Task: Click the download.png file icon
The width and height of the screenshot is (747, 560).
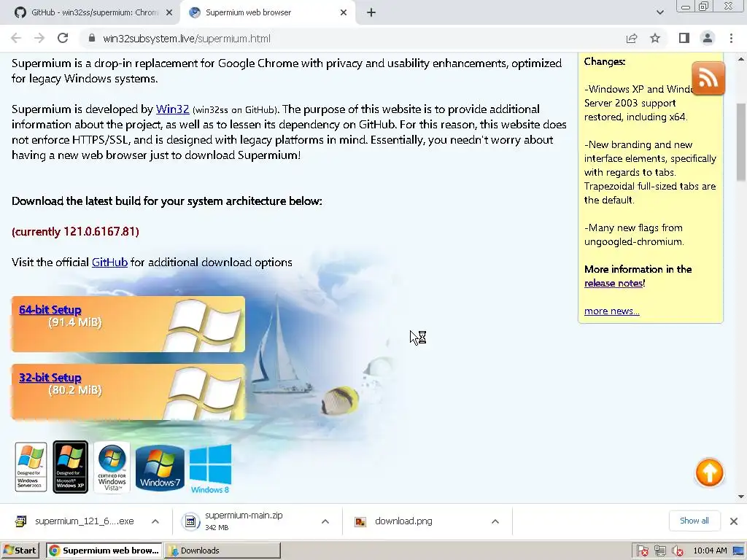Action: (x=360, y=522)
